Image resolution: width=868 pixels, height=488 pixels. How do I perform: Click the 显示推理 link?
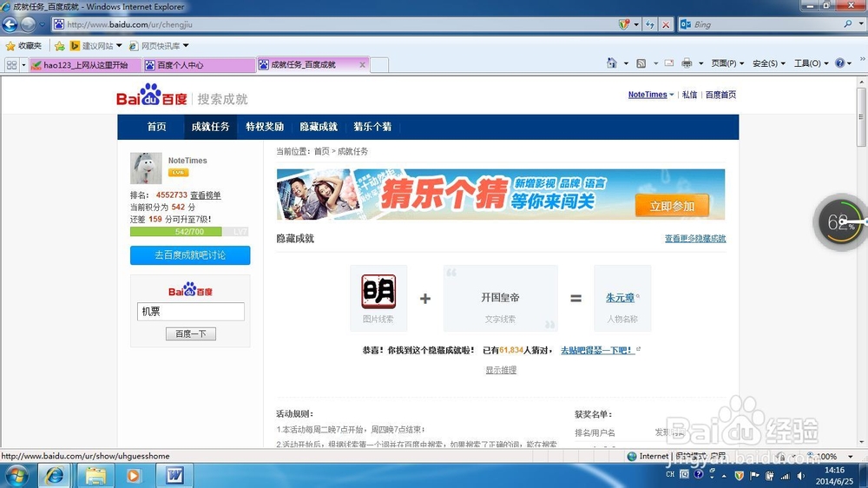point(501,370)
